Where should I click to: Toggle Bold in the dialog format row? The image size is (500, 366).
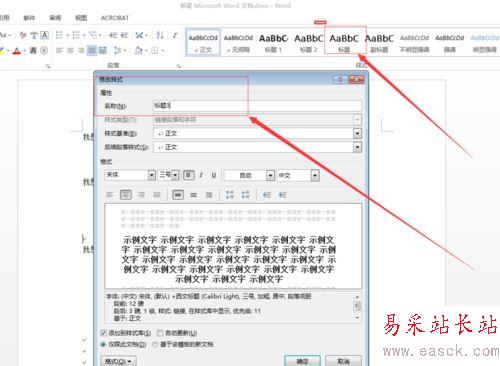189,175
